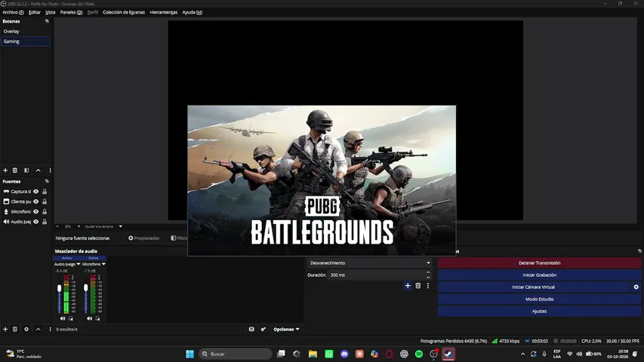Remove source with Fuentes trash icon

(x=15, y=329)
